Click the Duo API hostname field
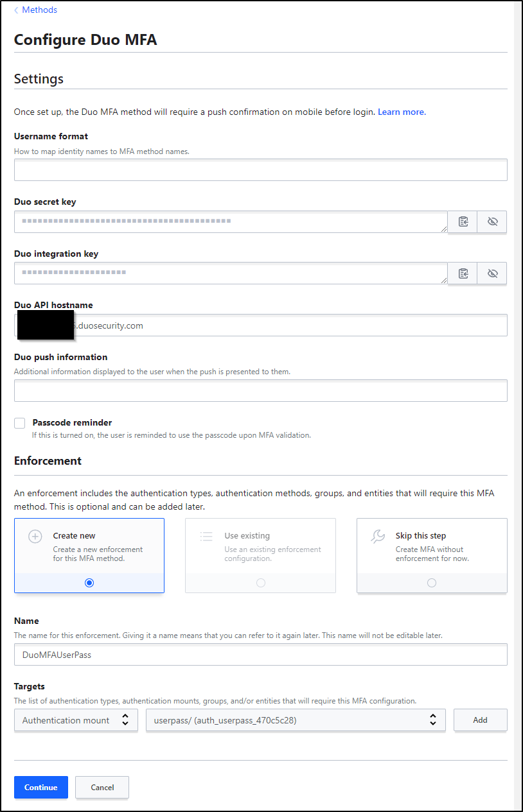The image size is (523, 812). pos(261,325)
